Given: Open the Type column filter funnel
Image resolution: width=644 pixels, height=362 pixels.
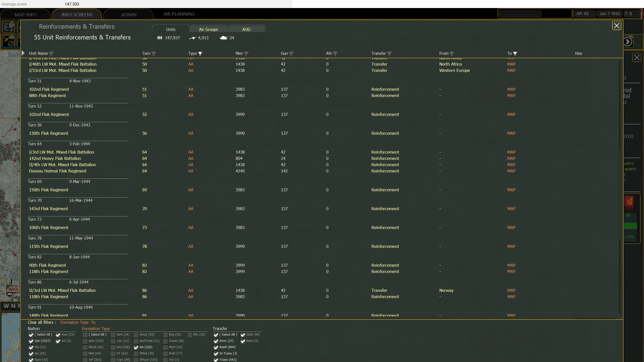Looking at the screenshot, I should (200, 54).
